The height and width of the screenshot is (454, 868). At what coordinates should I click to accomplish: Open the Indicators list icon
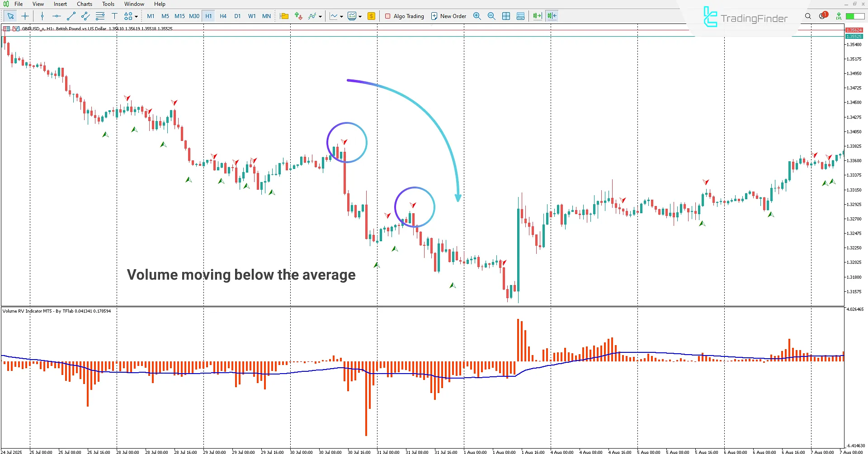pos(312,16)
